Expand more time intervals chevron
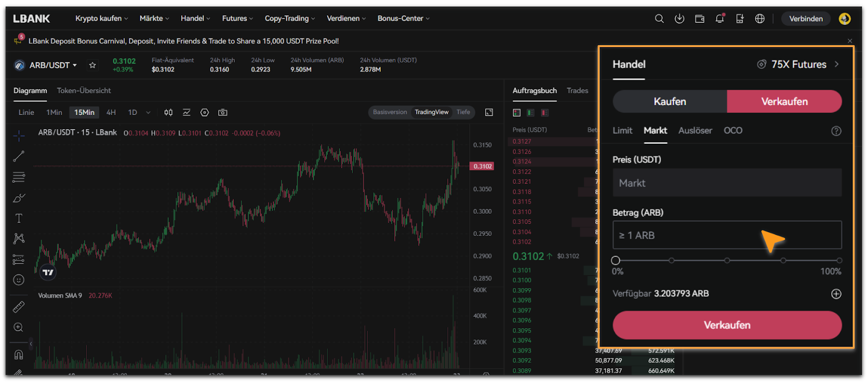 pyautogui.click(x=148, y=112)
